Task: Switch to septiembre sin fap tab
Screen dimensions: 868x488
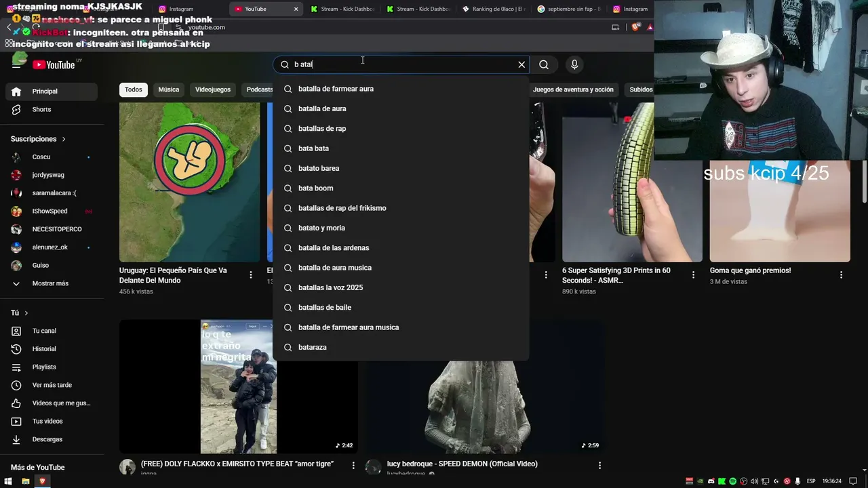Action: [570, 9]
